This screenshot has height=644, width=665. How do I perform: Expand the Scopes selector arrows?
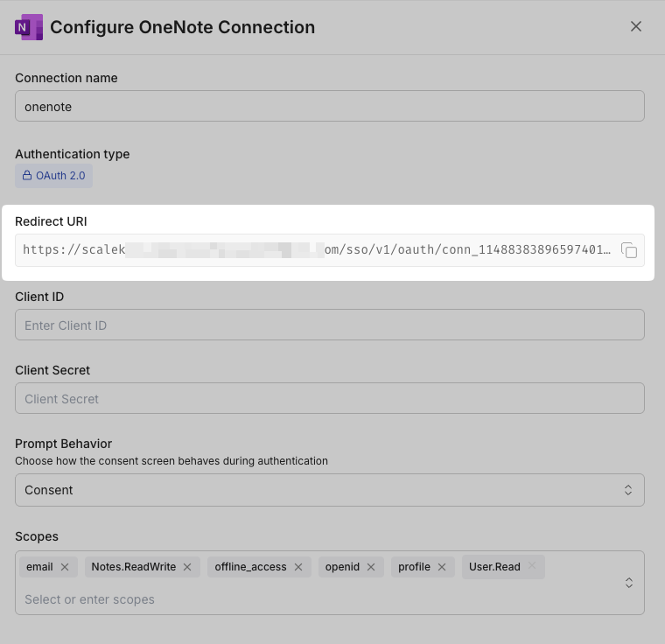pos(628,583)
